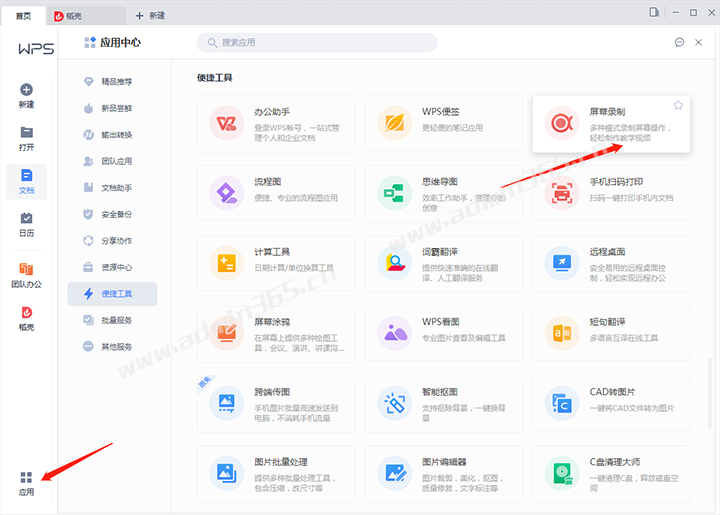Select 其他服务 category
The height and width of the screenshot is (515, 720).
point(112,347)
